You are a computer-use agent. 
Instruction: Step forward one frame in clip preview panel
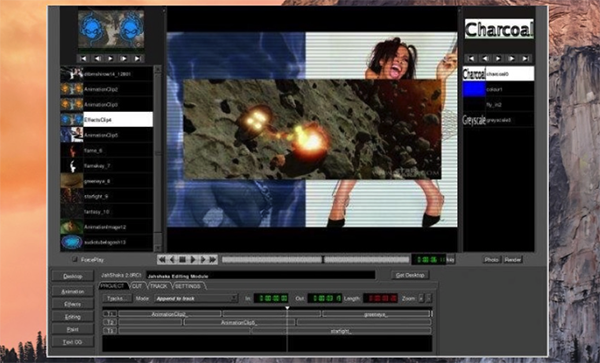[124, 59]
